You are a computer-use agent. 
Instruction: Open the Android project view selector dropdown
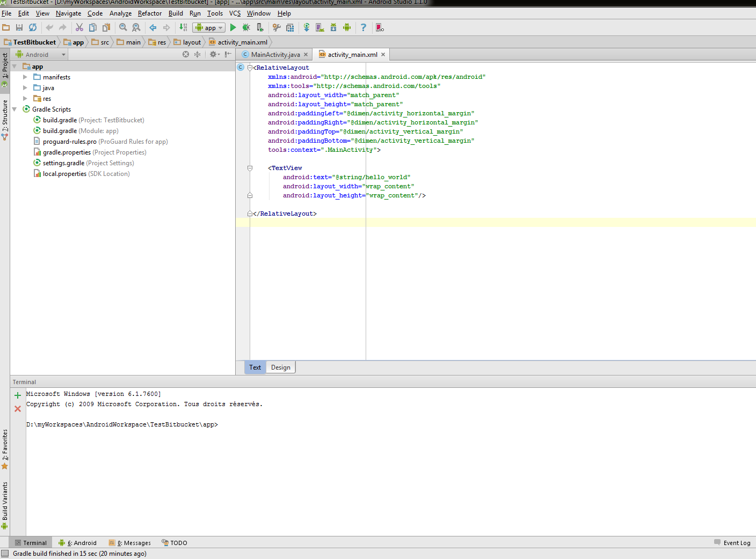pyautogui.click(x=40, y=54)
